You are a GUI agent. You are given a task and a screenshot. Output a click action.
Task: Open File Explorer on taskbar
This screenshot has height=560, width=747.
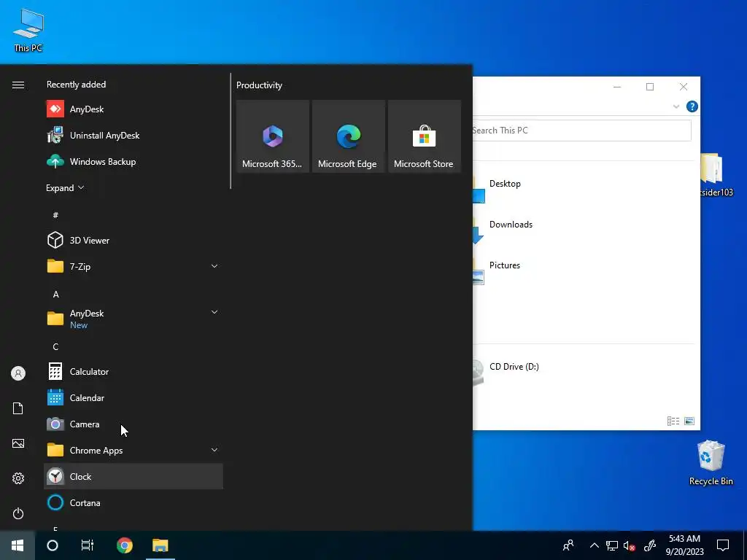pos(160,545)
